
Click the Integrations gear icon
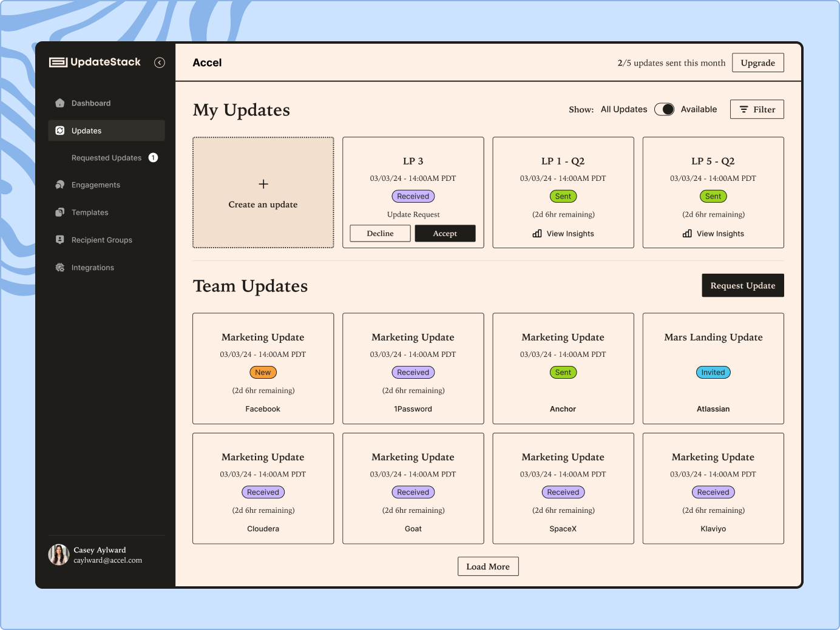pyautogui.click(x=59, y=268)
